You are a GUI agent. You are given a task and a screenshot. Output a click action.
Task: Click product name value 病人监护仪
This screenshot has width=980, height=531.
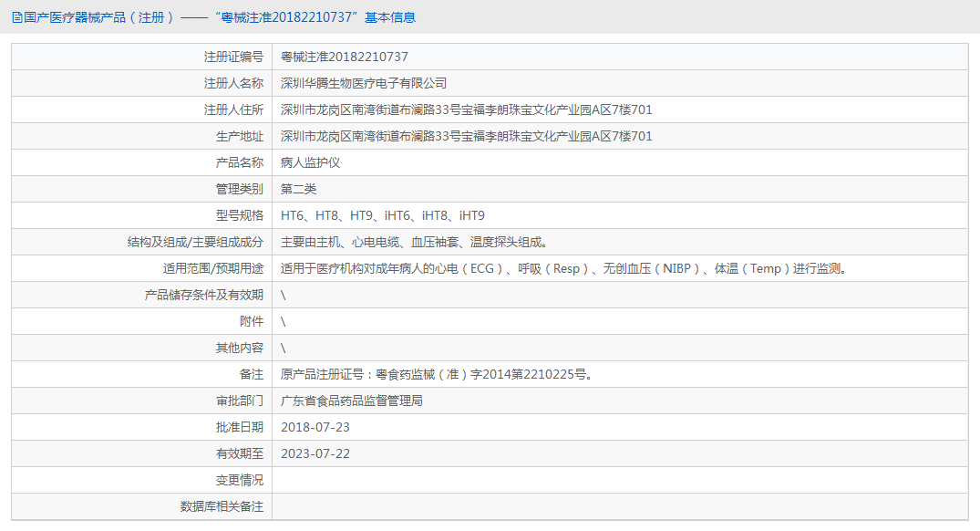click(x=310, y=162)
